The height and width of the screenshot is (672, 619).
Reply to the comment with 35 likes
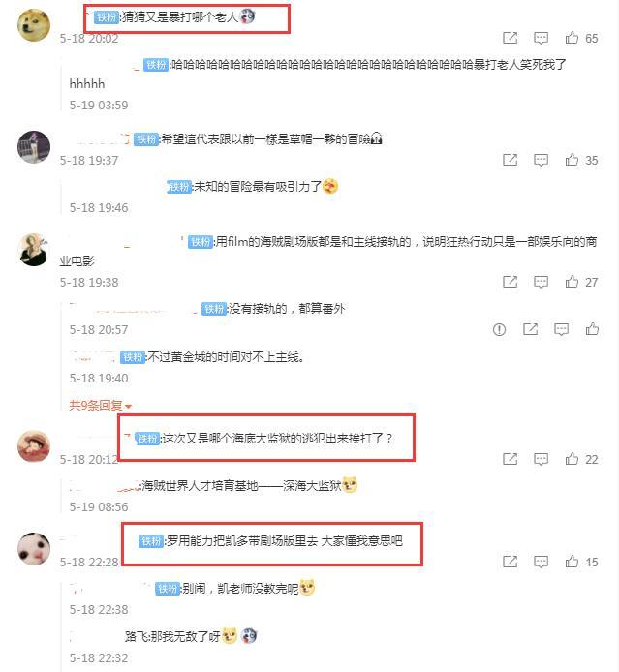[x=541, y=160]
